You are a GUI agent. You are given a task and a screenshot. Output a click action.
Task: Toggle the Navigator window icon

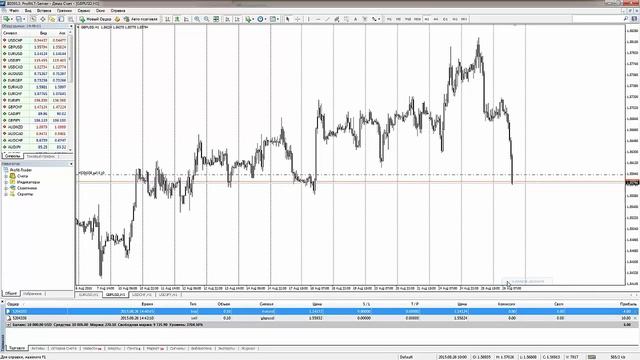[x=52, y=19]
